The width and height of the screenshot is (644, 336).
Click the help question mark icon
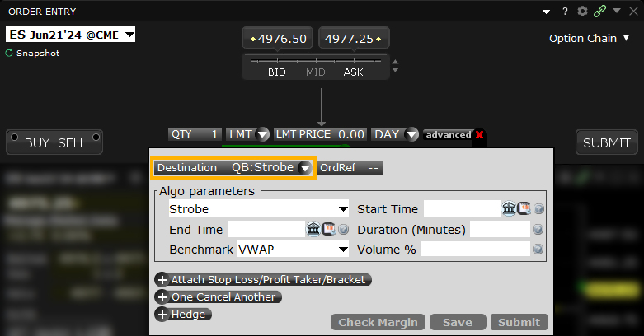[565, 12]
